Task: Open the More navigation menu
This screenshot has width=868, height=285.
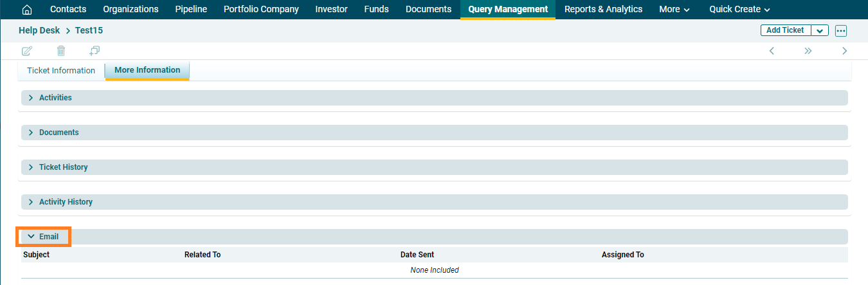Action: 674,9
